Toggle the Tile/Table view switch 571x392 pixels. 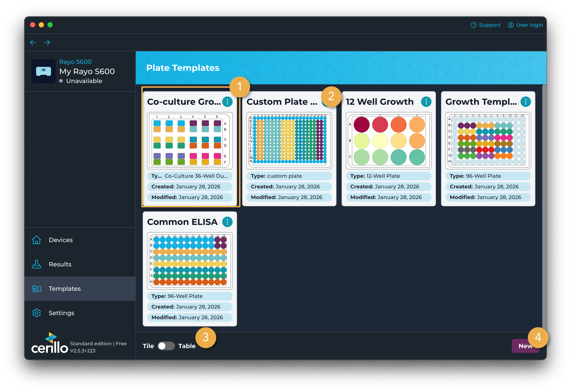[166, 346]
